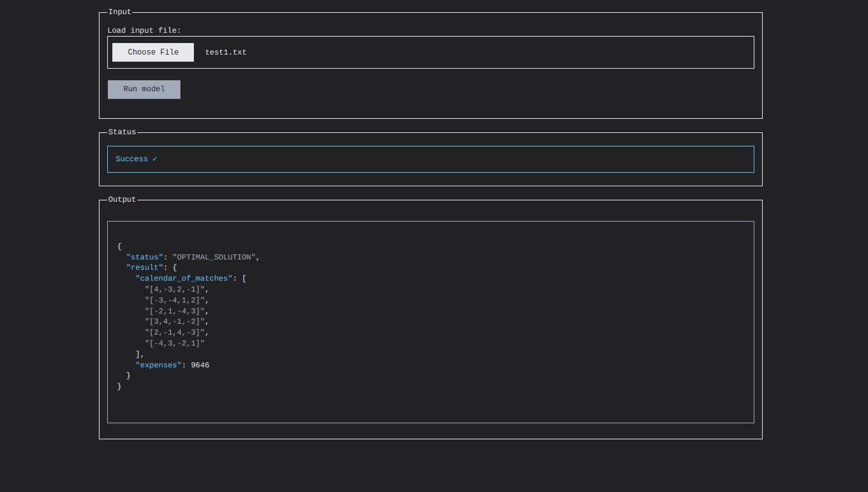
Task: Click the OPTIMAL_SOLUTION value
Action: coord(214,257)
